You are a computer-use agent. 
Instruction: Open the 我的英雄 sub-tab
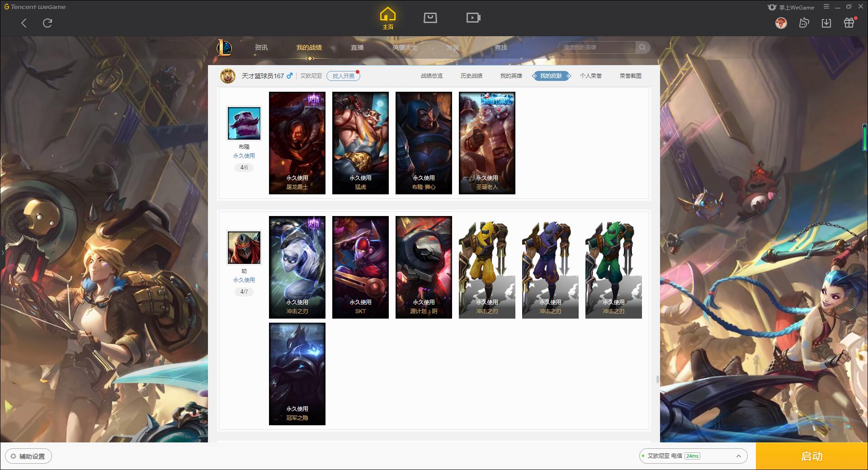(511, 76)
